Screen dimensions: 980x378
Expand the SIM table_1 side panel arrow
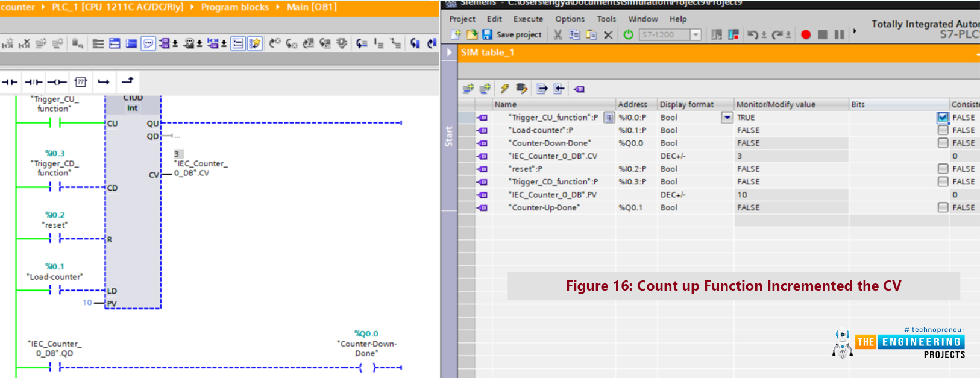pos(449,52)
